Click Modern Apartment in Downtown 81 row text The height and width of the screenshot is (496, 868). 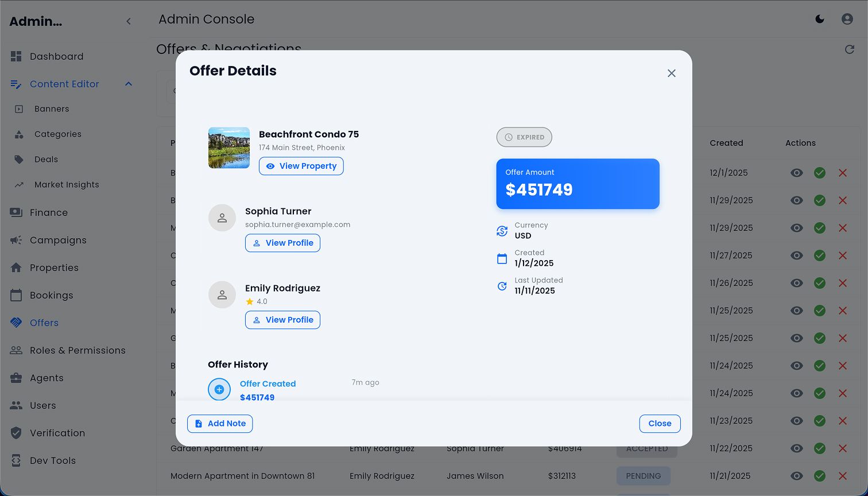click(x=242, y=476)
